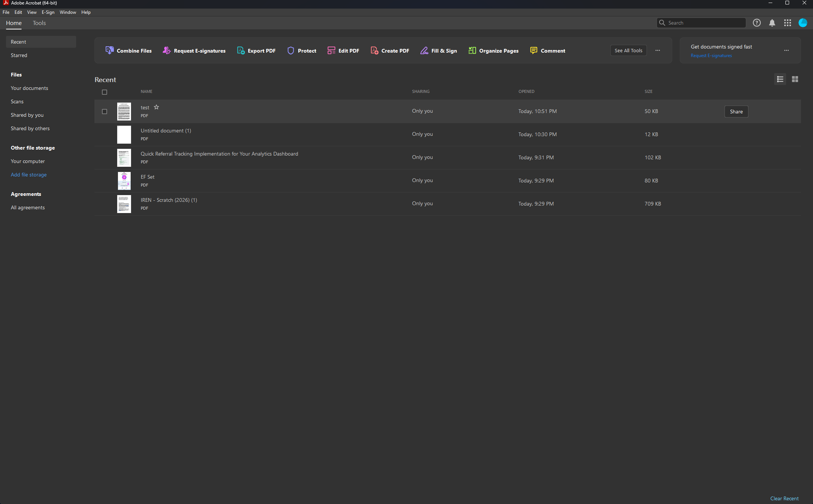Click the Share button for test

[x=736, y=112]
